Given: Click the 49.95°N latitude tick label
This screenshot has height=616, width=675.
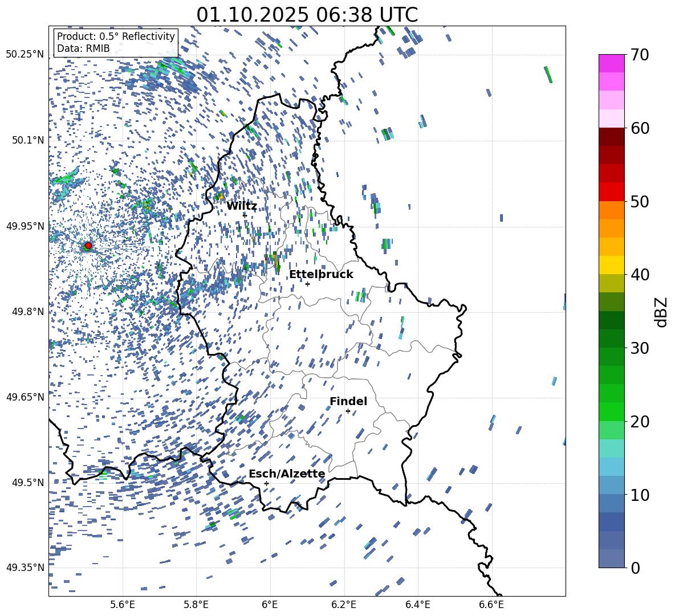Looking at the screenshot, I should click(x=26, y=226).
